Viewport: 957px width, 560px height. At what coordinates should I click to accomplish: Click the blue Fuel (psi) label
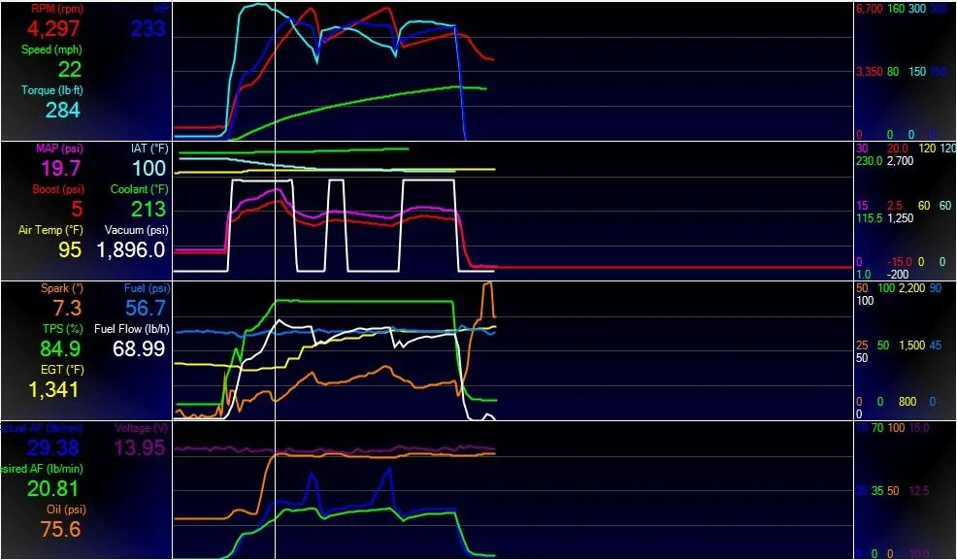147,288
